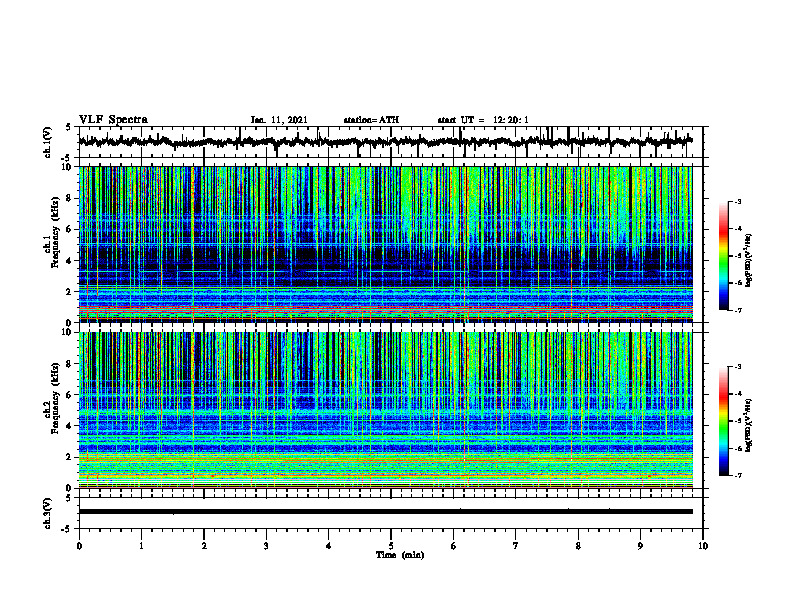Select the "start UT = 12:20:1" text

[483, 120]
